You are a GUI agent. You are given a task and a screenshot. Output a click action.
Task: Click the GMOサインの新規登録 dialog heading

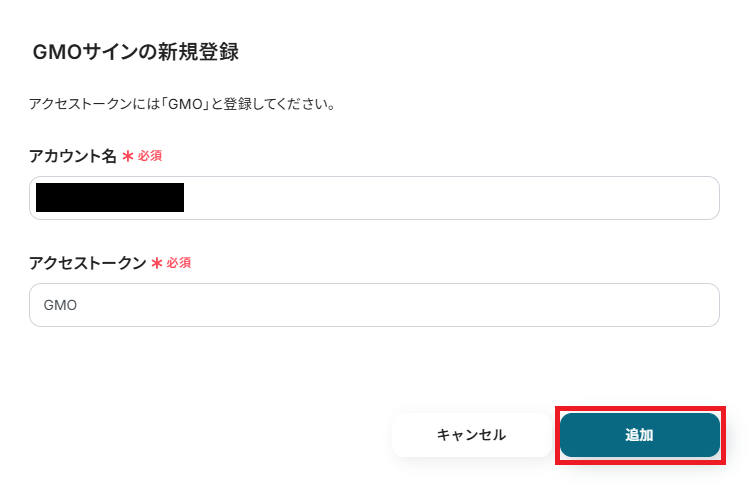(x=135, y=52)
